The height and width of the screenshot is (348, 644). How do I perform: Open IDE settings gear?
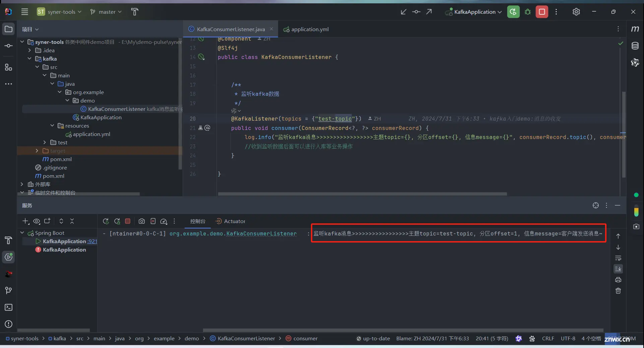point(576,12)
